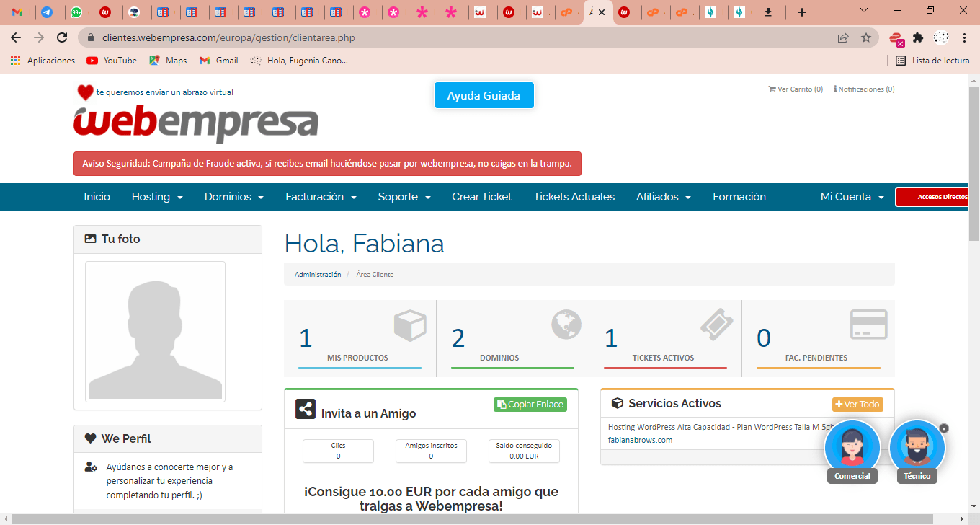Go back to previous page
This screenshot has height=525, width=980.
16,37
